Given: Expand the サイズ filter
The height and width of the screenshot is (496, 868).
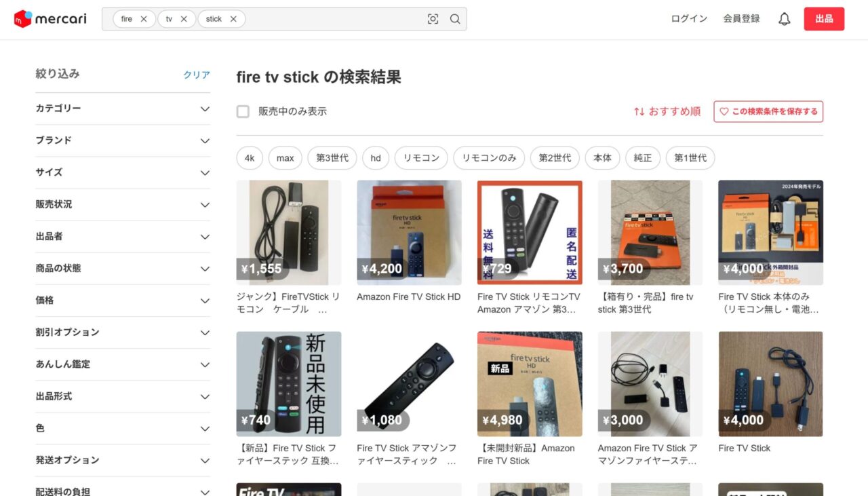Looking at the screenshot, I should [x=123, y=172].
